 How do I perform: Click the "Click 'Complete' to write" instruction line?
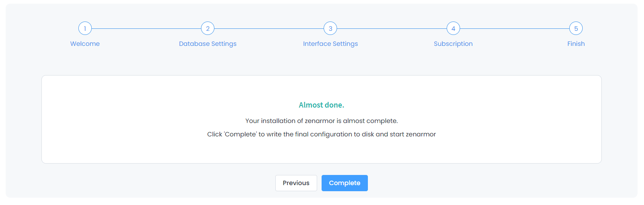pyautogui.click(x=321, y=134)
